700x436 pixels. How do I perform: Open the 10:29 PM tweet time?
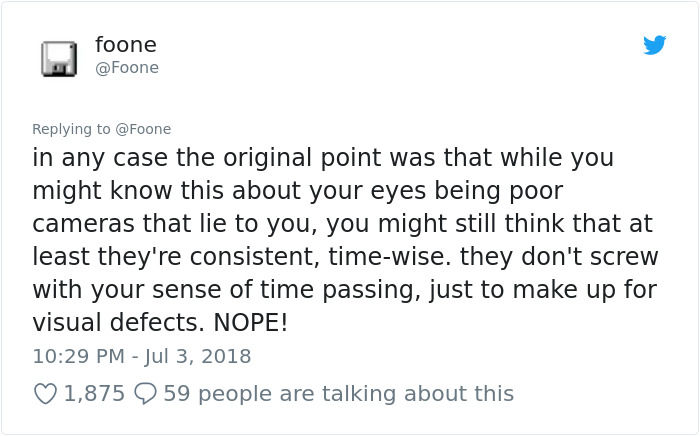point(78,356)
